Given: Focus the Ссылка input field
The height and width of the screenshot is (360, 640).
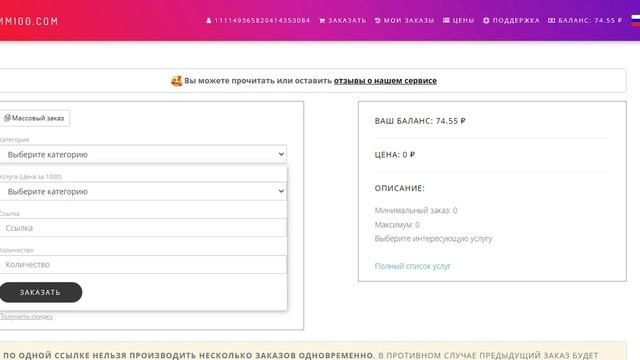Looking at the screenshot, I should (143, 228).
